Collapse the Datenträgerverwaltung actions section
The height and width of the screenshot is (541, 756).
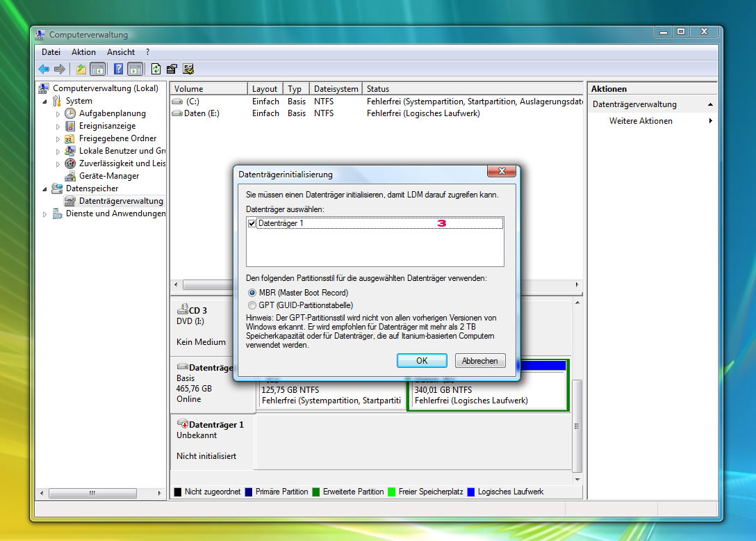(710, 105)
